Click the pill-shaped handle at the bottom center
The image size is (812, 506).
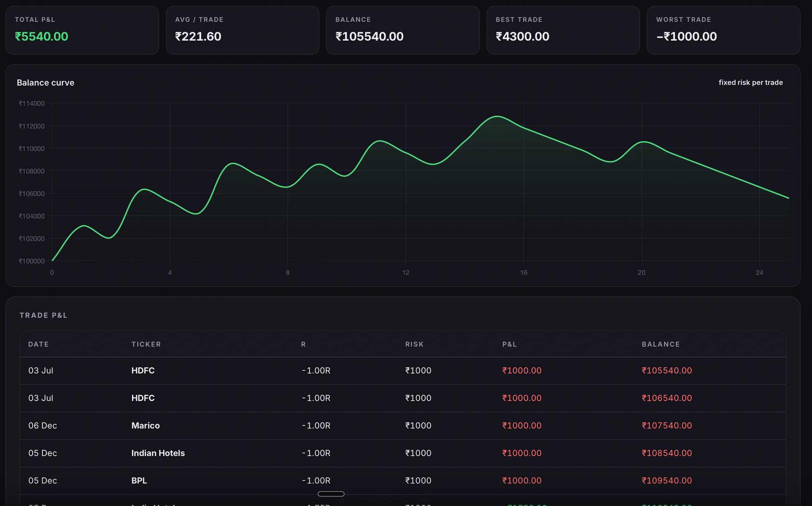click(x=331, y=494)
